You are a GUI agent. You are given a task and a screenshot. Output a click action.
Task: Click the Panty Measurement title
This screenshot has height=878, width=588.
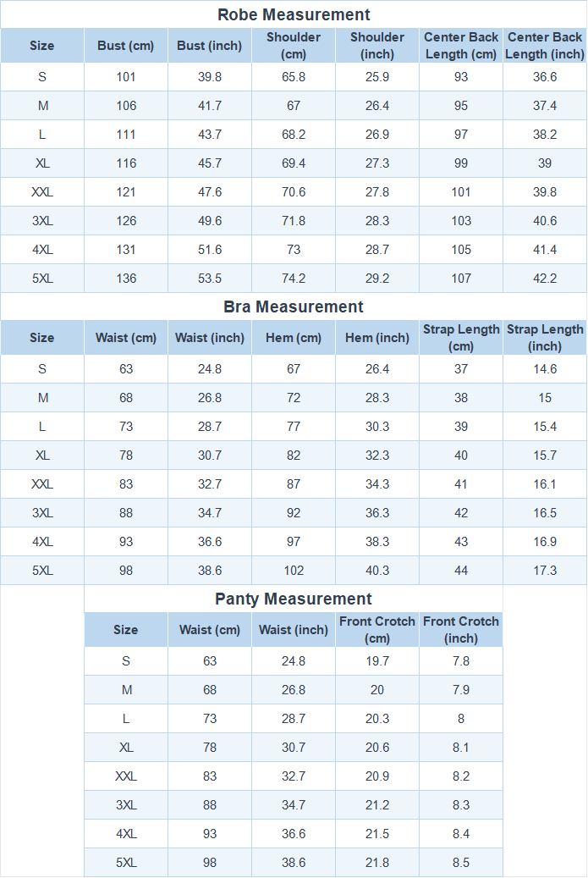tap(294, 599)
